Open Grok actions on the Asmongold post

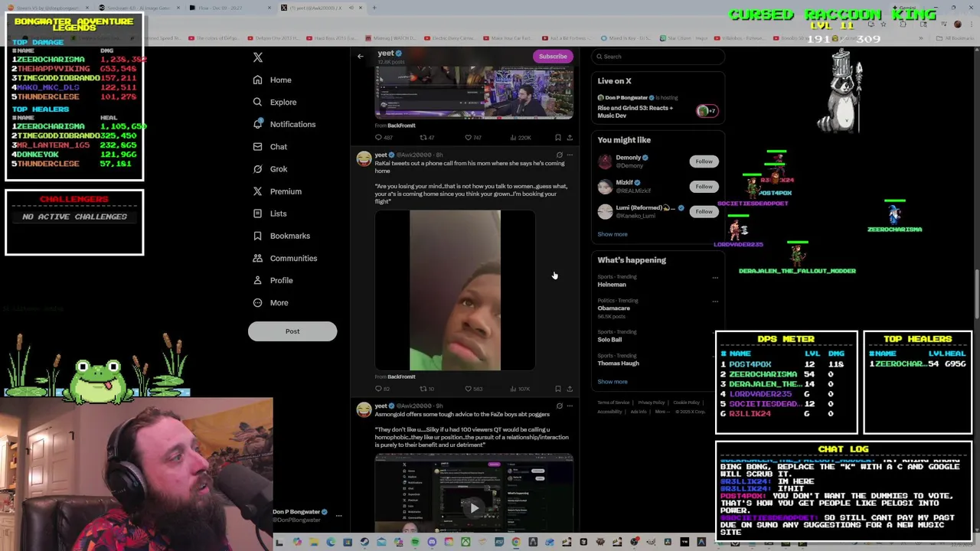[559, 406]
